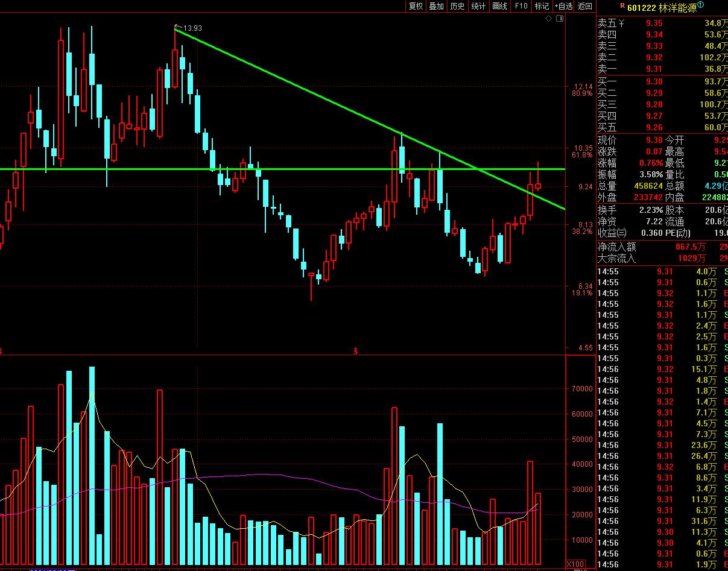Add stock via +自选 button
728x571 pixels.
(563, 6)
